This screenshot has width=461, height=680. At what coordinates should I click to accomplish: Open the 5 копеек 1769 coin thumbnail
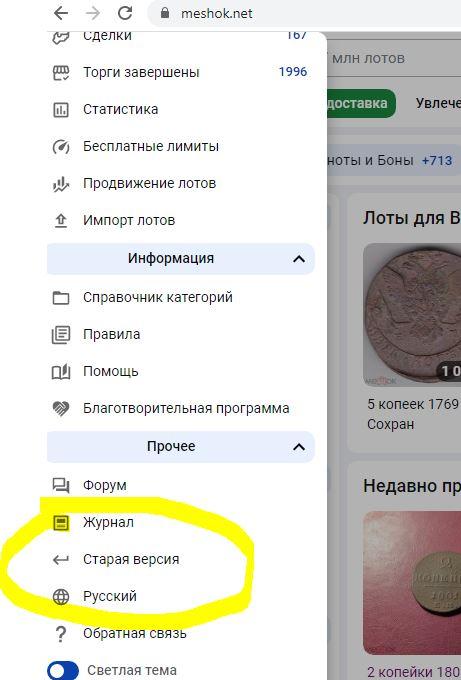tap(412, 313)
